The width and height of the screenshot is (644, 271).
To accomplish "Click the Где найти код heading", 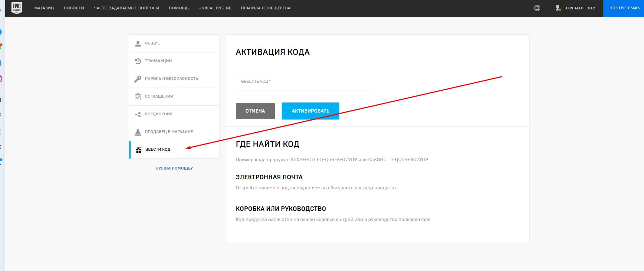I will click(267, 144).
